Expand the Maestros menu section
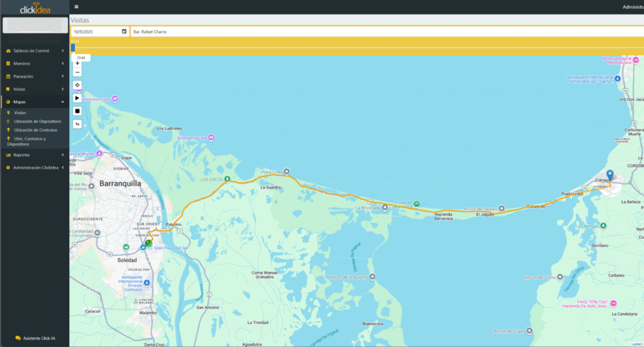This screenshot has width=644, height=347. (35, 64)
